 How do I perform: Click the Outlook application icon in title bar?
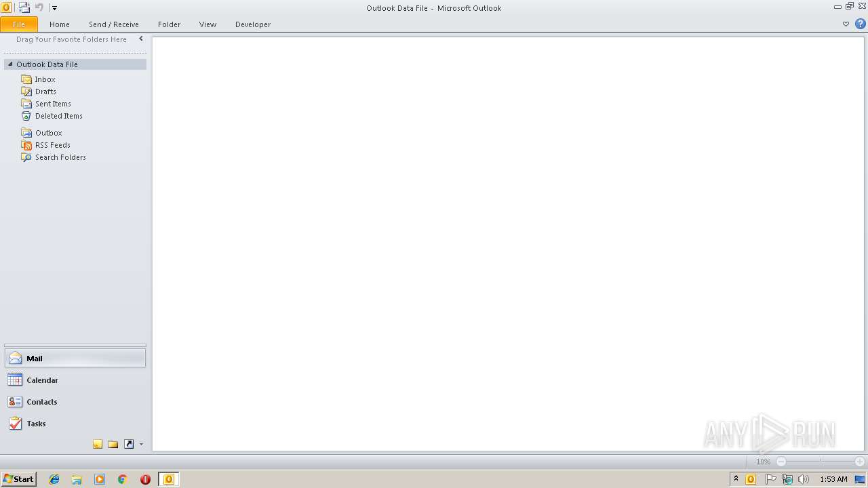(6, 7)
